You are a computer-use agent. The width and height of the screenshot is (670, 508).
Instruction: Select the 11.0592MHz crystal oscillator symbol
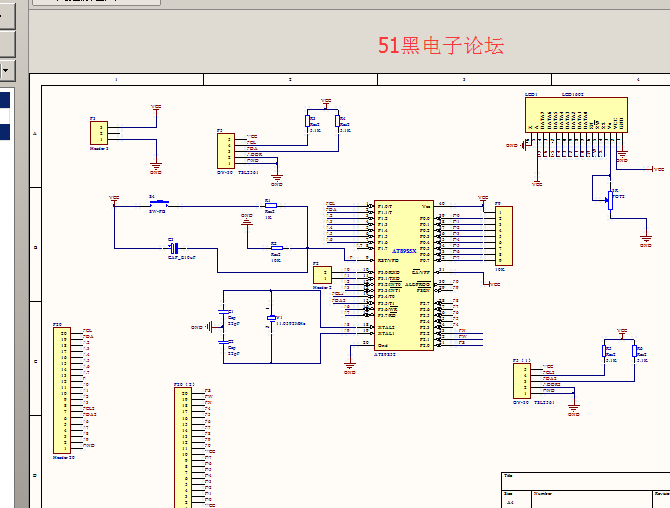271,318
